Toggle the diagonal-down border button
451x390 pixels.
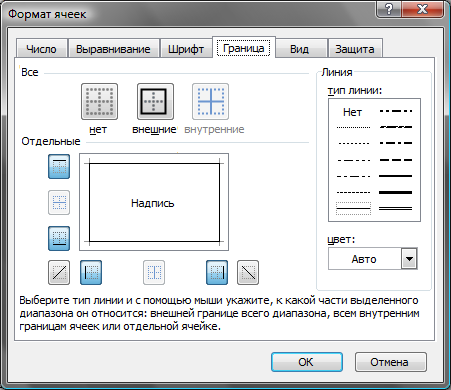point(248,273)
